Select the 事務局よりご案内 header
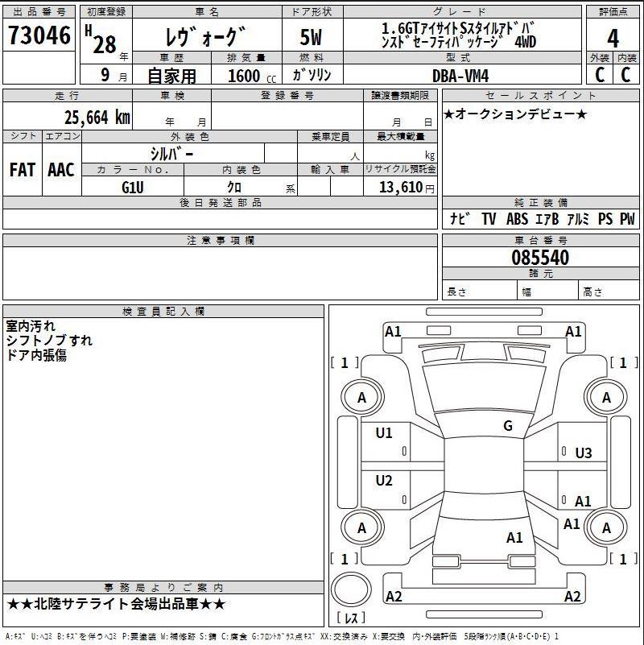The image size is (644, 645). click(x=163, y=587)
